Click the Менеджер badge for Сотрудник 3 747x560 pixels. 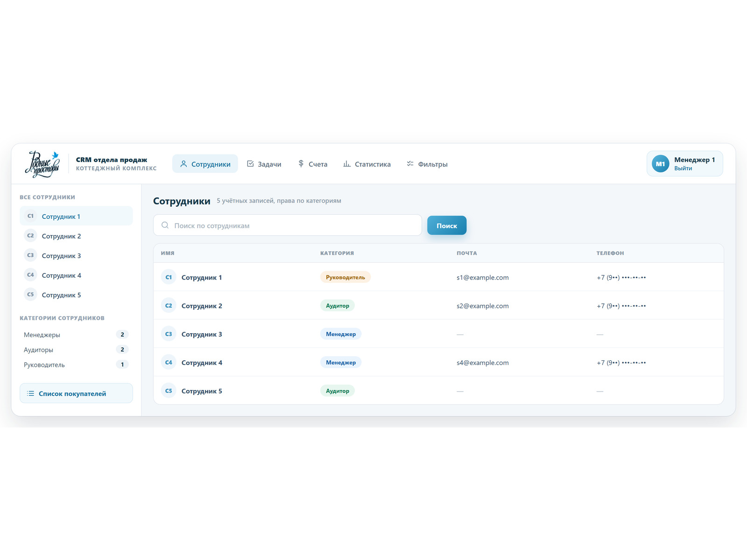coord(341,334)
